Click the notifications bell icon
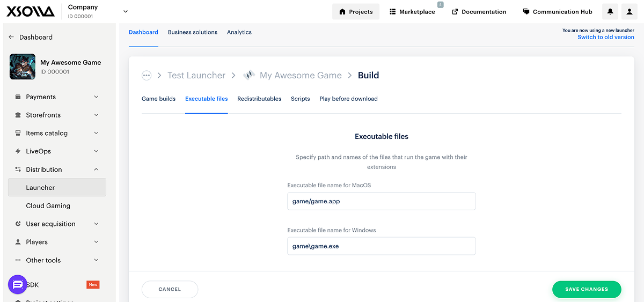Image resolution: width=644 pixels, height=302 pixels. tap(610, 12)
